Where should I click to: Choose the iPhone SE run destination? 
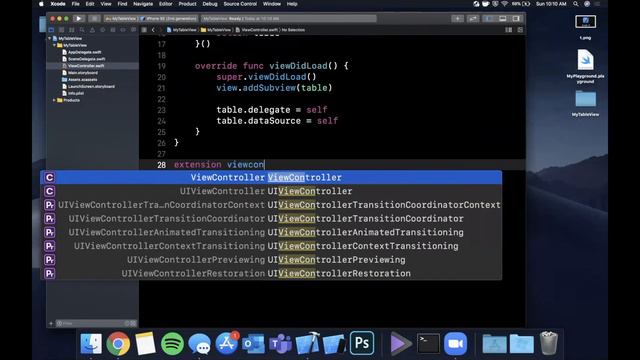[169, 19]
